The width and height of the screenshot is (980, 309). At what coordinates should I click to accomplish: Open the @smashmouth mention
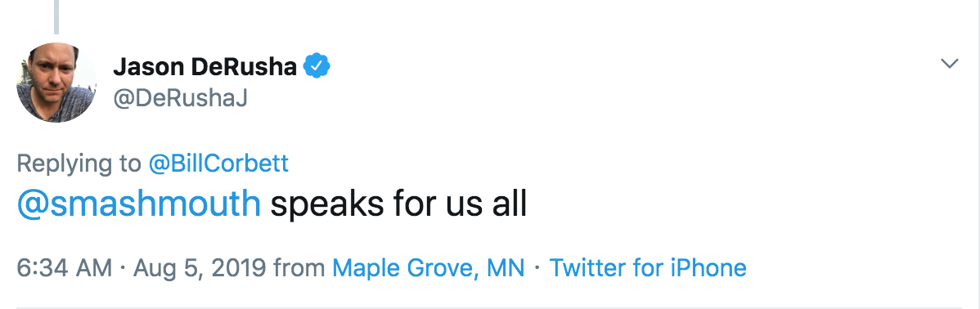139,204
